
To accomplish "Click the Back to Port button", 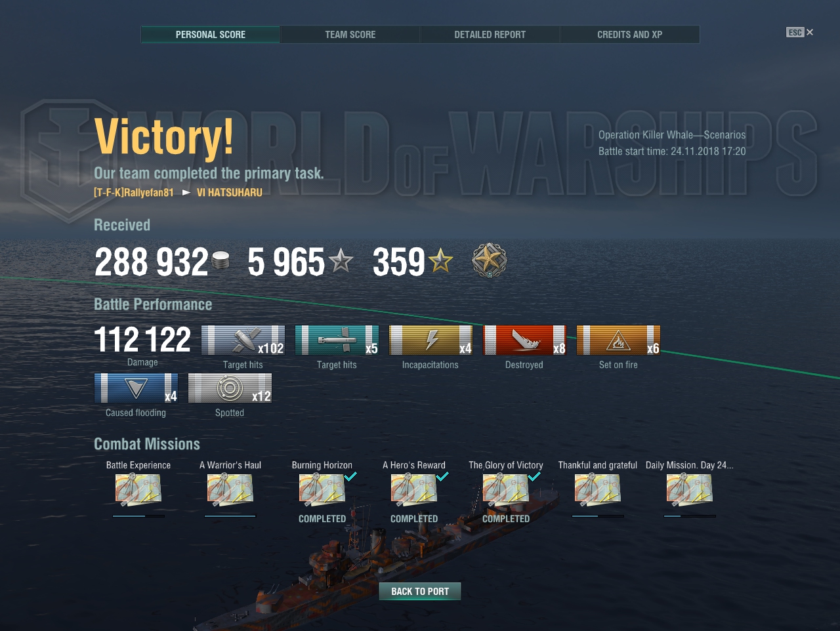I will click(420, 591).
